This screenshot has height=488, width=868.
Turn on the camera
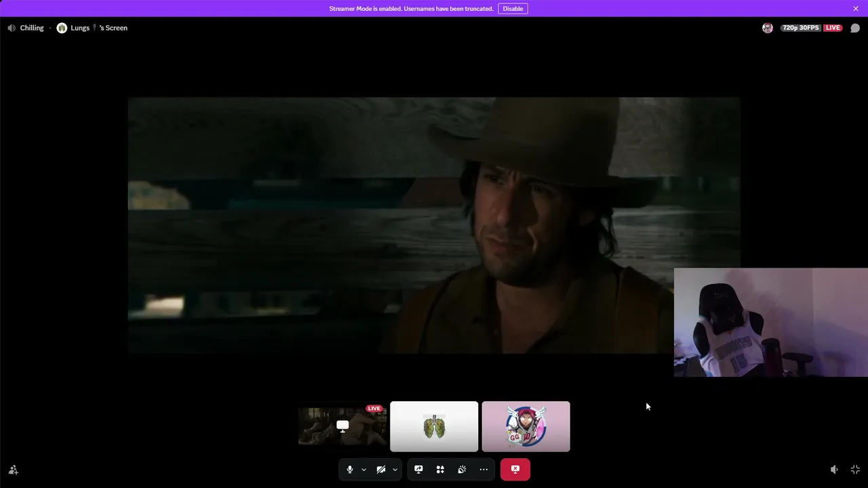pyautogui.click(x=381, y=469)
